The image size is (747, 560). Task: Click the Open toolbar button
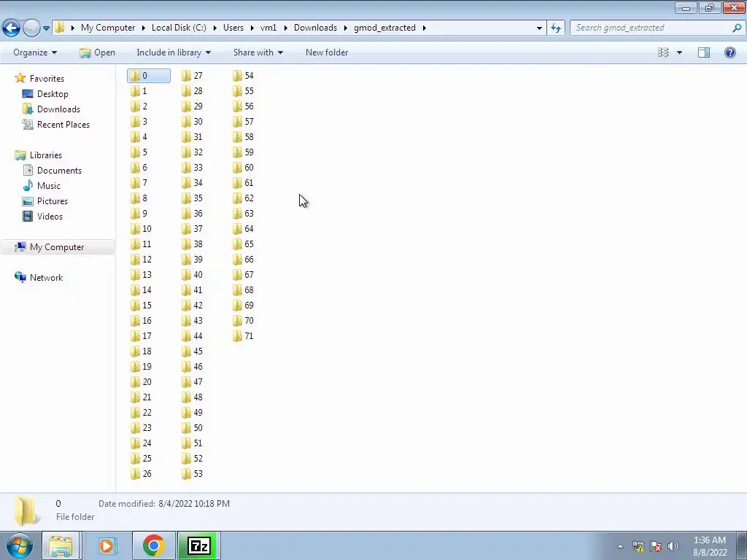97,52
